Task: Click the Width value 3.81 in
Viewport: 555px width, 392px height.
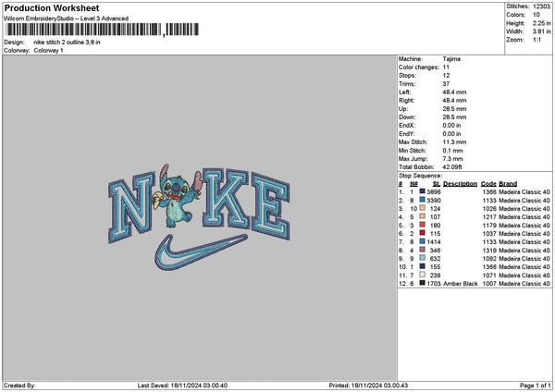Action: pos(541,31)
